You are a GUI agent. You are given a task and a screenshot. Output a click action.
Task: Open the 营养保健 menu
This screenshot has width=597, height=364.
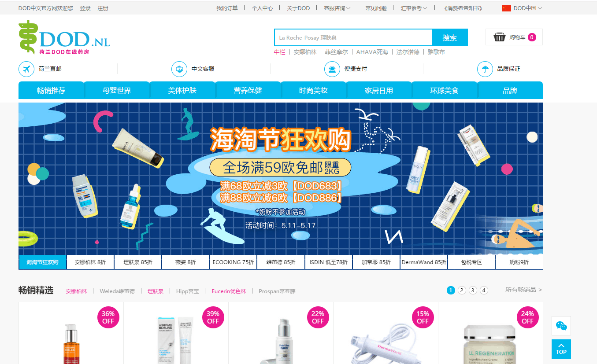[248, 91]
